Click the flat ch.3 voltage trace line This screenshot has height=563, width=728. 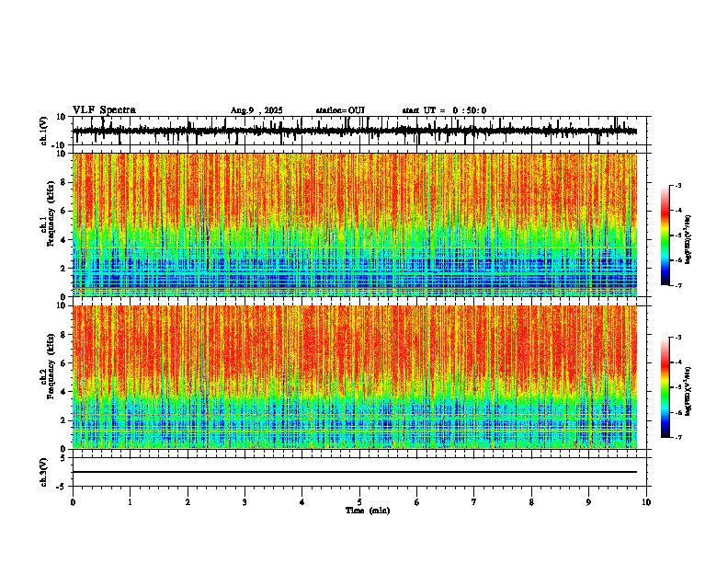pos(355,472)
